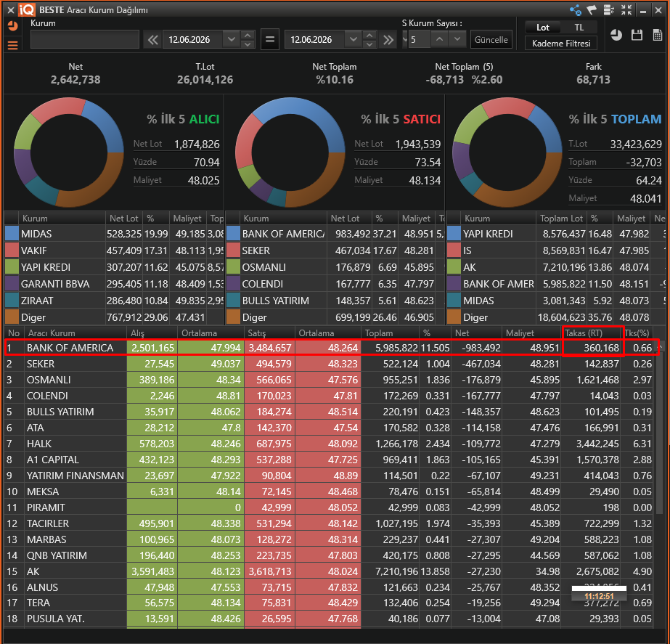Viewport: 670px width, 644px height.
Task: Select the PUSULA YAT. row
Action: (x=329, y=619)
